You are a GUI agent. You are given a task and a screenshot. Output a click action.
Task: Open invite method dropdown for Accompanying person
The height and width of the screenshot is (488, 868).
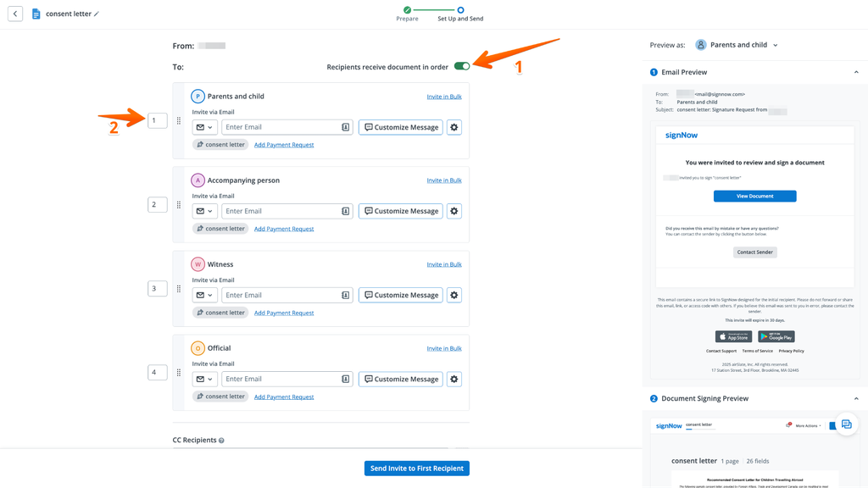pos(204,211)
